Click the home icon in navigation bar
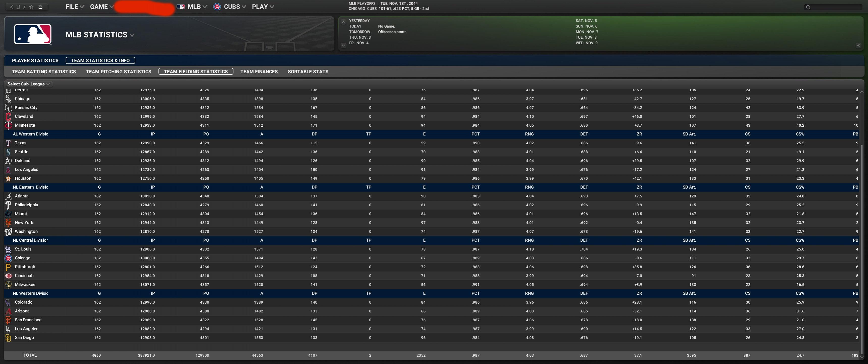This screenshot has height=364, width=868. click(40, 7)
